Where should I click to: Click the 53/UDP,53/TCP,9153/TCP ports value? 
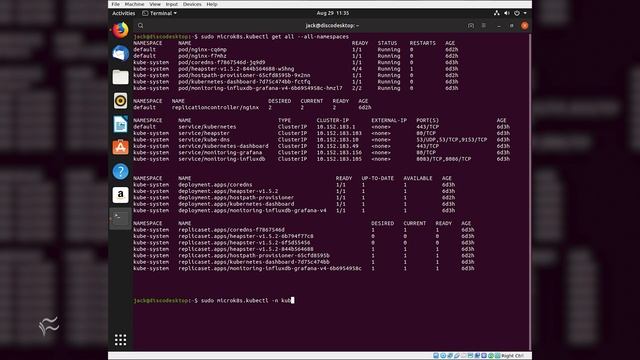coord(451,140)
